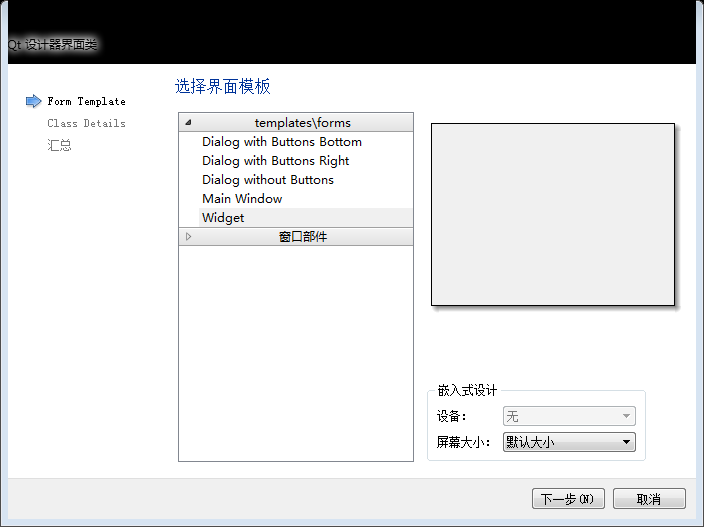Open the 屏幕大小 screen size dropdown
The image size is (704, 527).
tap(569, 442)
